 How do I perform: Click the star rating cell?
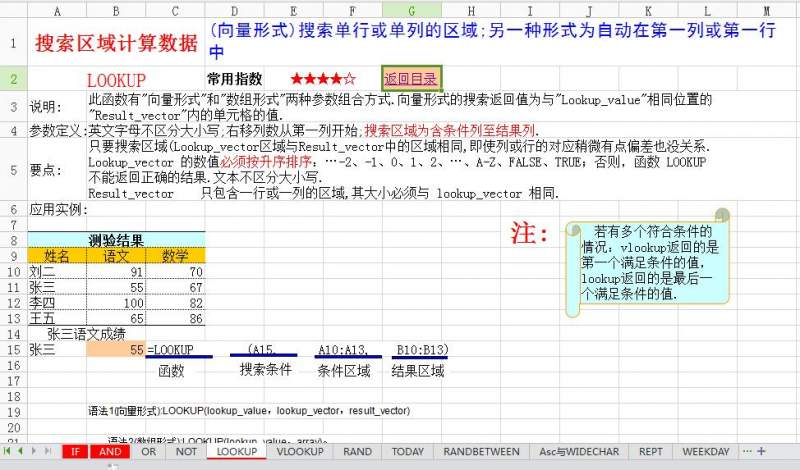click(x=323, y=79)
